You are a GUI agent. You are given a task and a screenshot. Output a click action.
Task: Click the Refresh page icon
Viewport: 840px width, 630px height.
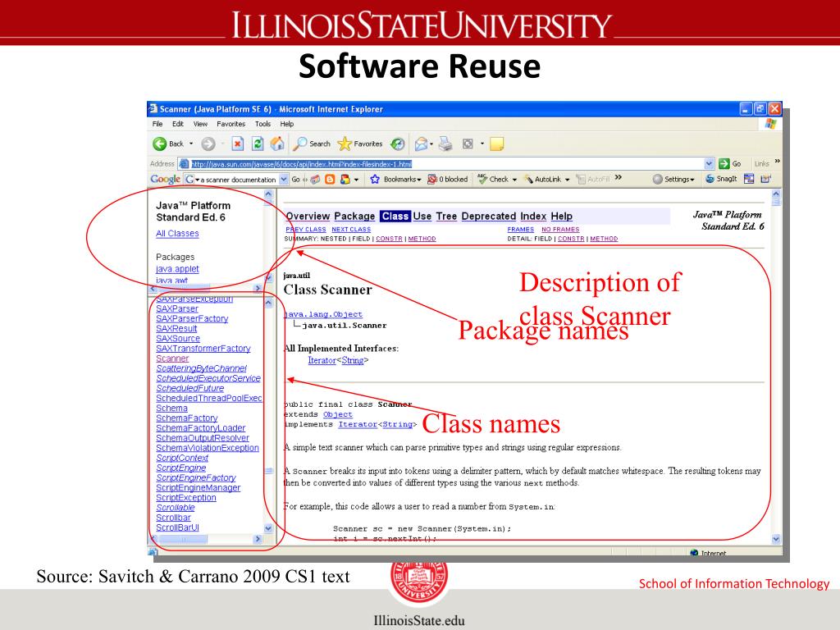click(x=257, y=144)
